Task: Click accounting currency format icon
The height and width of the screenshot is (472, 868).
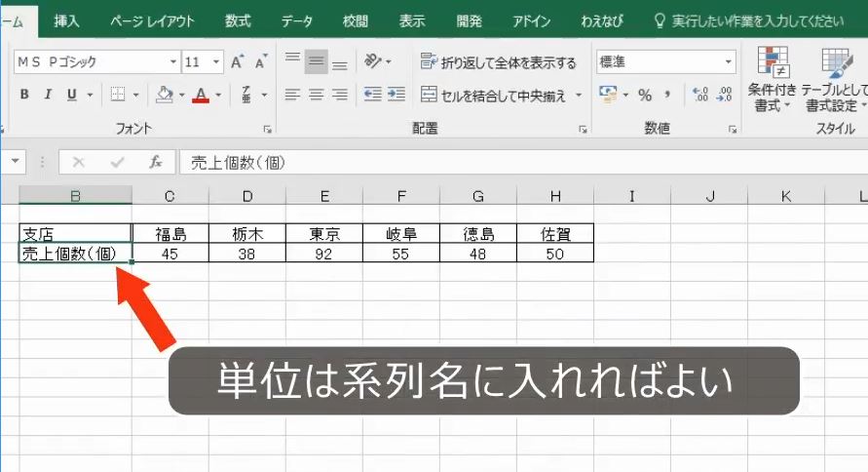Action: click(608, 95)
